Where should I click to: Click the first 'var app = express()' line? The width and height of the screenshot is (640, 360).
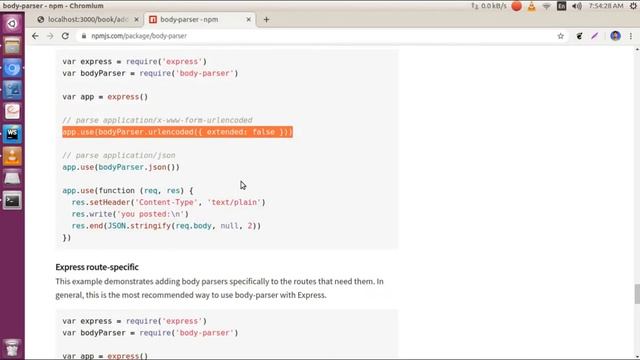tap(105, 97)
